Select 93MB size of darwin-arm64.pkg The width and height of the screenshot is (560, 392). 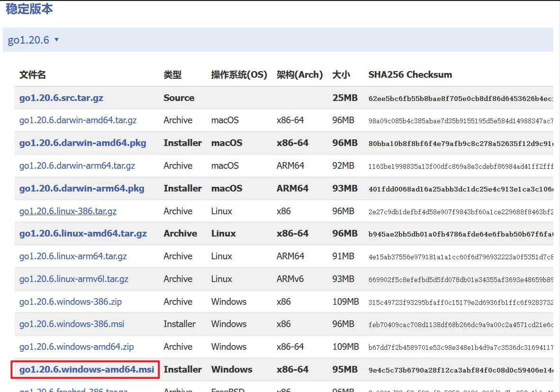click(x=345, y=188)
